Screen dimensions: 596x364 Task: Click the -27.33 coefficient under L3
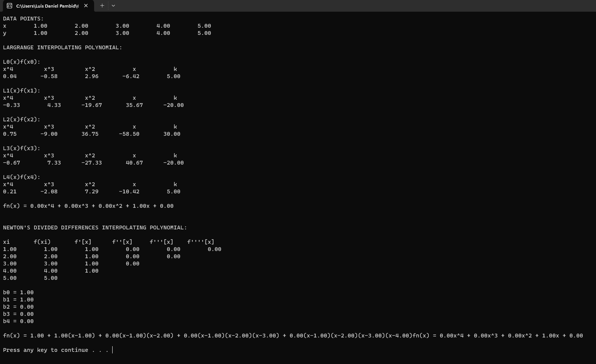[91, 163]
